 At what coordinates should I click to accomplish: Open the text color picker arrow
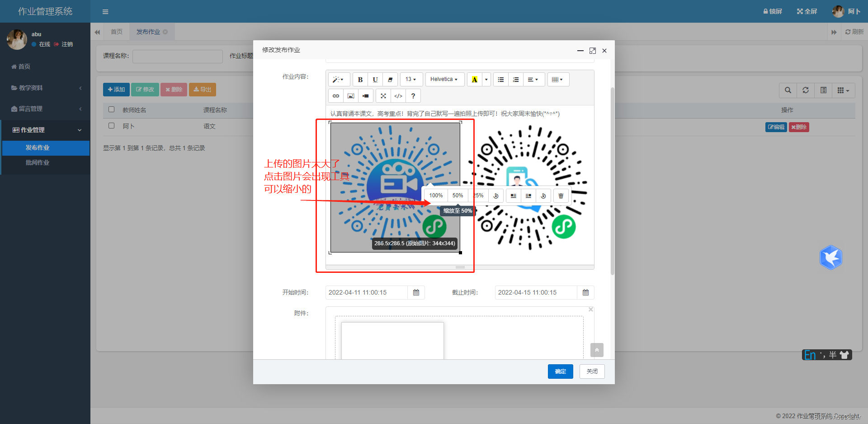(x=486, y=80)
